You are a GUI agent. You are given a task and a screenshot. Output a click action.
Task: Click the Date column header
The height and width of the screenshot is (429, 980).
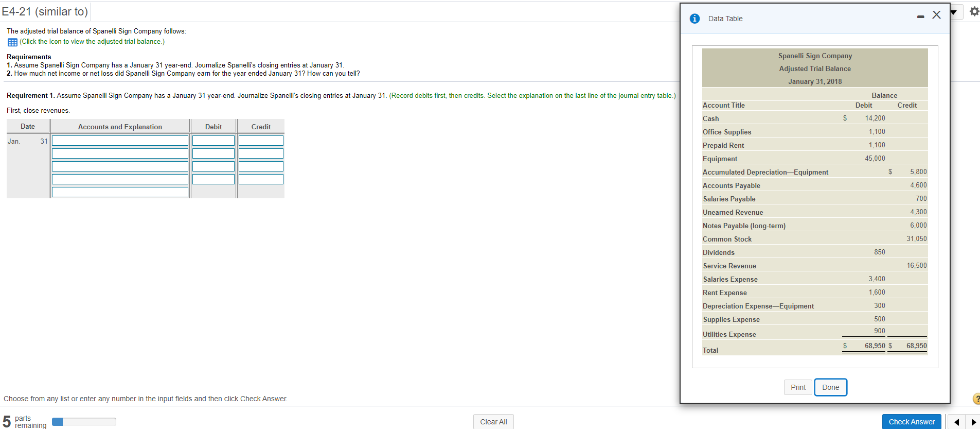click(x=28, y=126)
